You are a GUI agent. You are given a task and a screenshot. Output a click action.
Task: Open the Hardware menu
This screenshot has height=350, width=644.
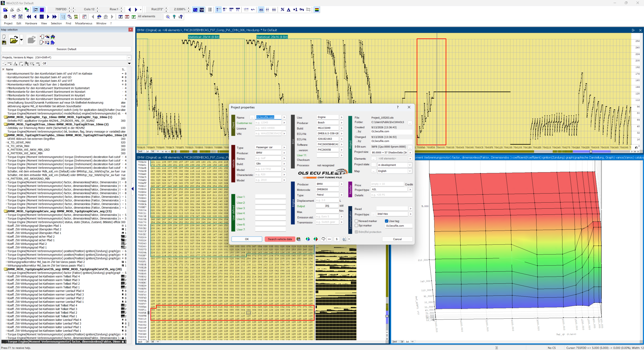click(31, 23)
